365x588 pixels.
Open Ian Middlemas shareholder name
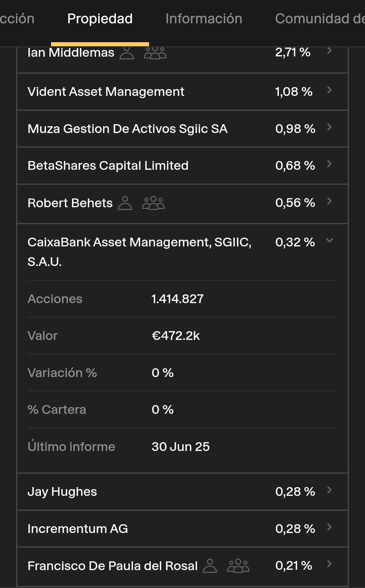coord(71,53)
